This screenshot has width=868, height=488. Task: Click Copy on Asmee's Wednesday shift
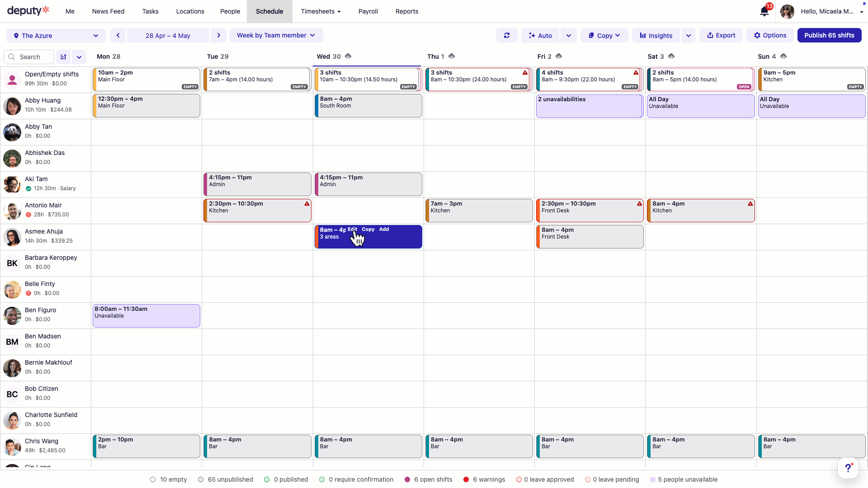pyautogui.click(x=368, y=230)
